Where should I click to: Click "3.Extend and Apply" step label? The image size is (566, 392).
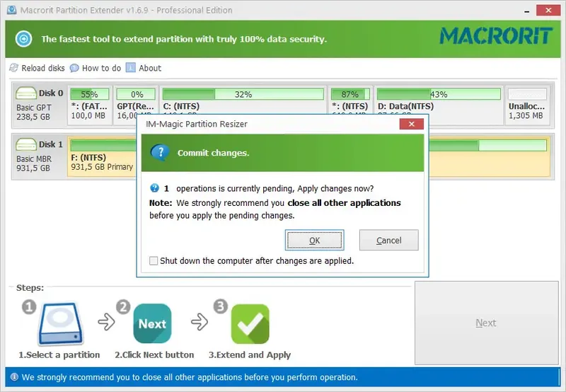[x=250, y=354]
